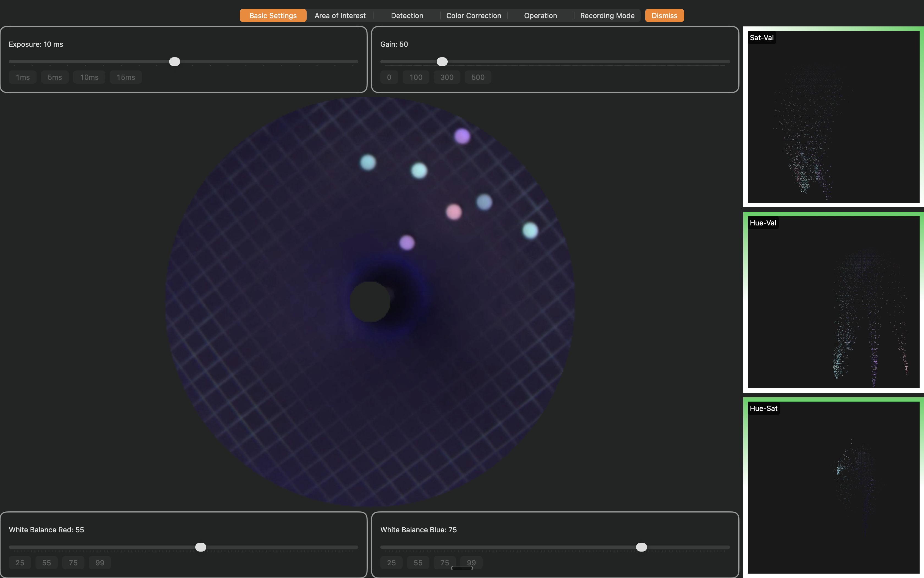Choose White Balance Red preset 75

coord(73,563)
